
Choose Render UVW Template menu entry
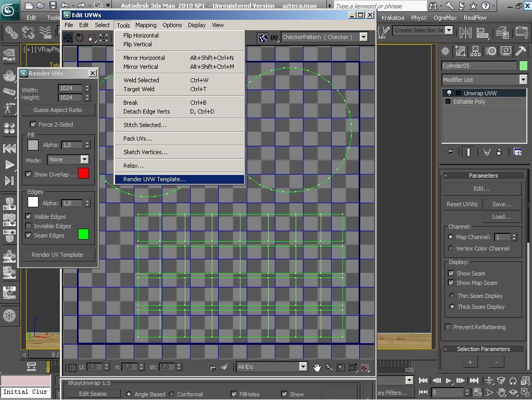coord(180,179)
